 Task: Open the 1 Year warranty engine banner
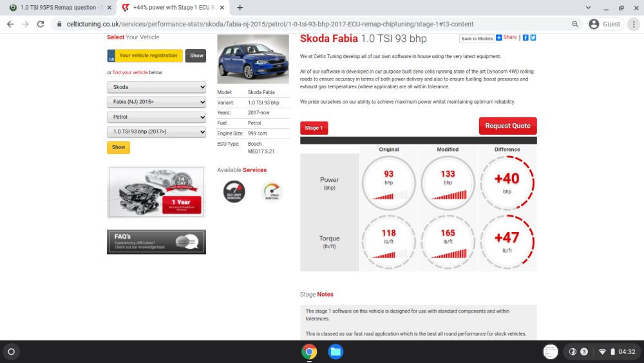(156, 192)
